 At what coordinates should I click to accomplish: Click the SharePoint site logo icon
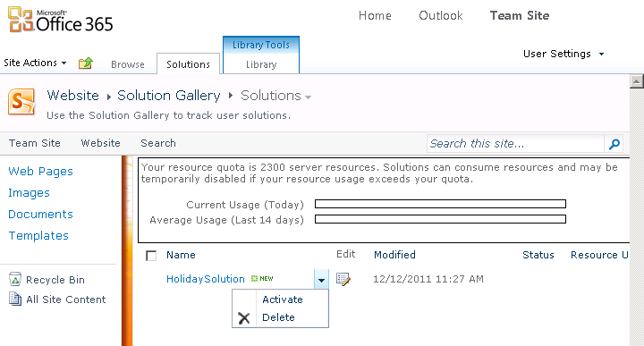tap(21, 101)
